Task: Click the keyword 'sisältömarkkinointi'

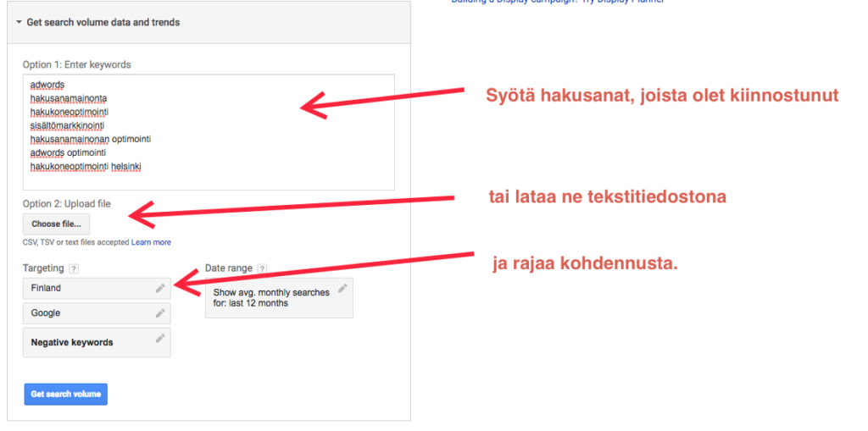Action: click(x=67, y=125)
